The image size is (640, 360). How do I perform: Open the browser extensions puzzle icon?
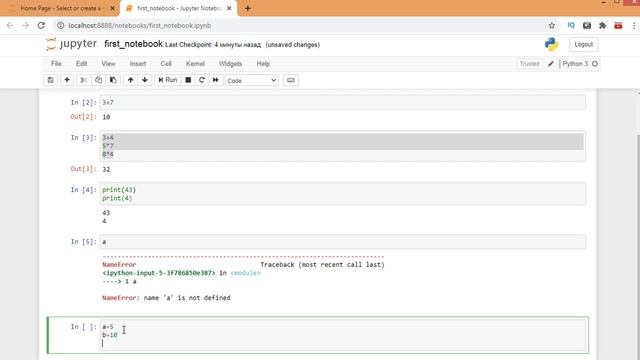602,25
